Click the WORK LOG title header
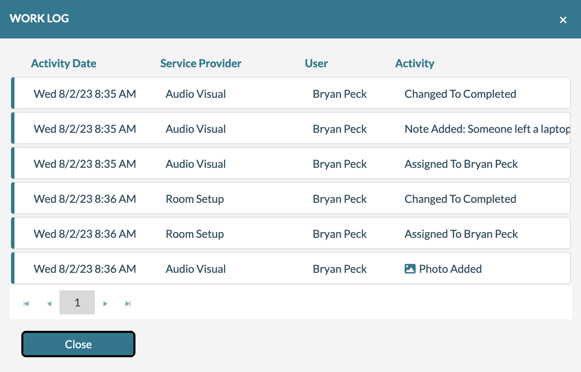 pos(39,19)
